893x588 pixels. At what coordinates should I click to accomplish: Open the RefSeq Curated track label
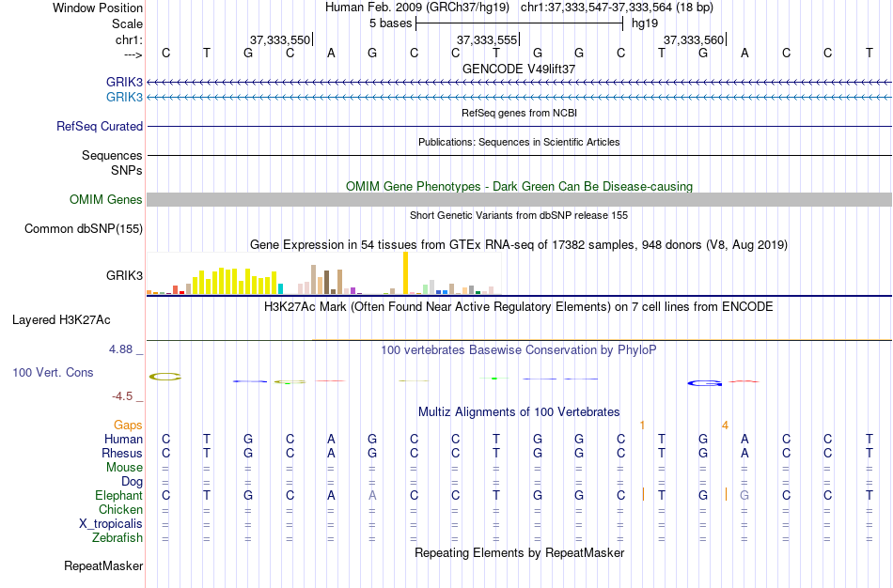[x=100, y=127]
